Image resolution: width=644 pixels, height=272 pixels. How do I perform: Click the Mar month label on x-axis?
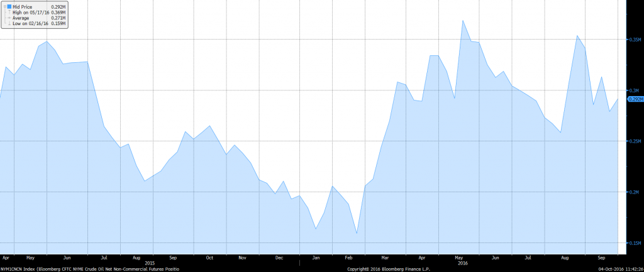point(386,258)
